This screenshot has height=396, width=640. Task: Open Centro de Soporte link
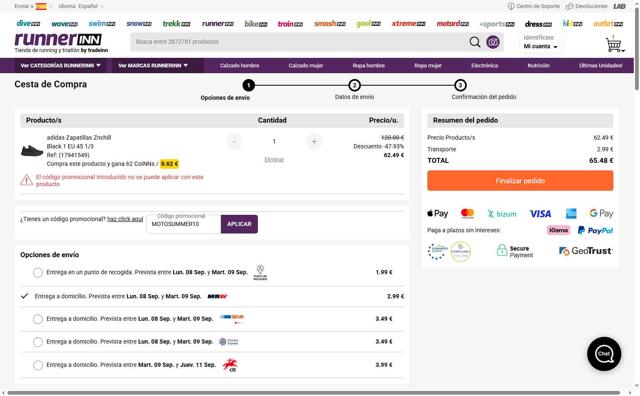tap(534, 6)
